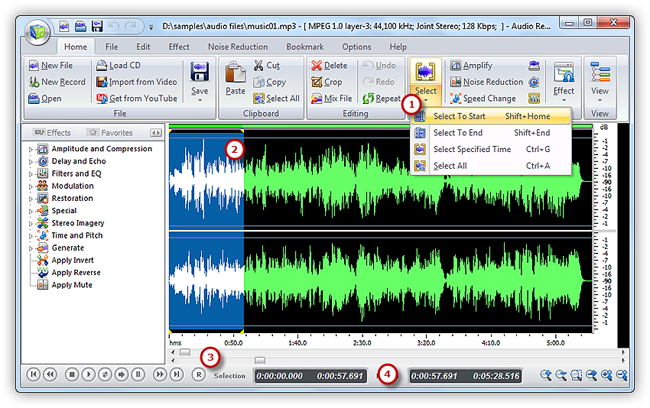The width and height of the screenshot is (650, 408).
Task: Switch to the Effects panel tab
Action: [53, 133]
